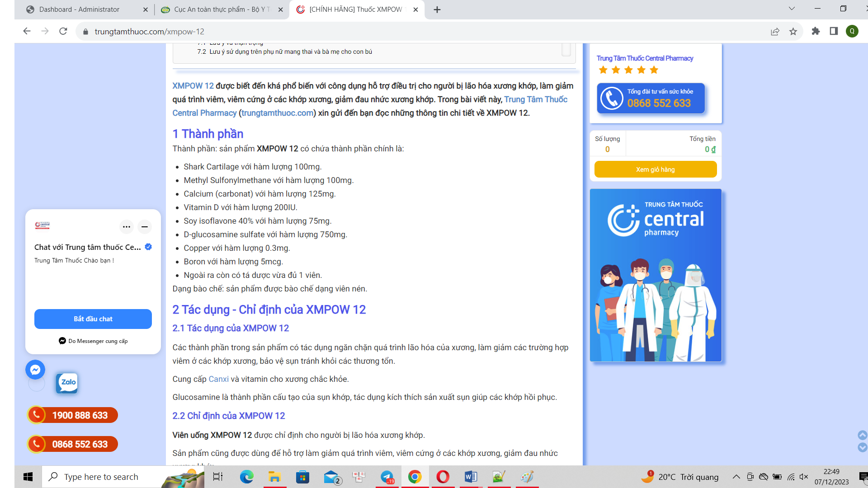
Task: Open the chat options three-dots icon
Action: (x=127, y=227)
